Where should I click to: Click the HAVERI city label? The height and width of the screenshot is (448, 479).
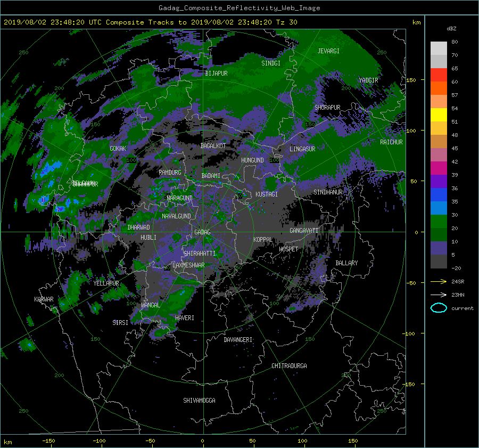(185, 318)
